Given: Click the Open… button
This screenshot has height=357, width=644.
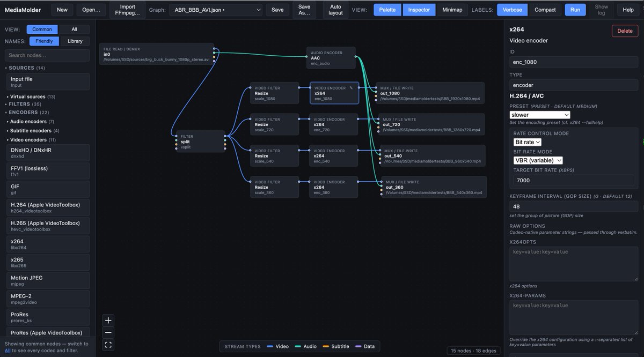Looking at the screenshot, I should coord(91,10).
